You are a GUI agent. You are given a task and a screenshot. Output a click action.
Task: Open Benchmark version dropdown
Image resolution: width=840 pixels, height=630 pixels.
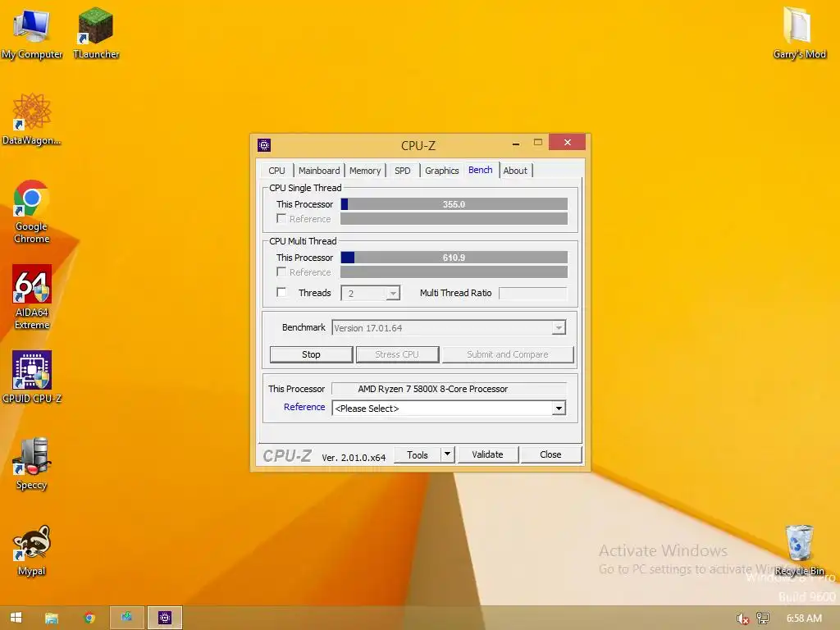(558, 328)
